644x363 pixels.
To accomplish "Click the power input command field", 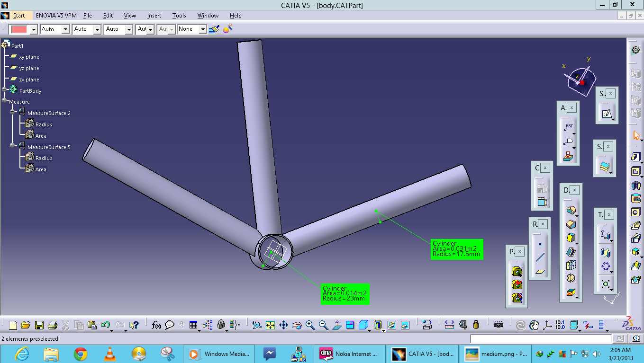I will pos(541,339).
